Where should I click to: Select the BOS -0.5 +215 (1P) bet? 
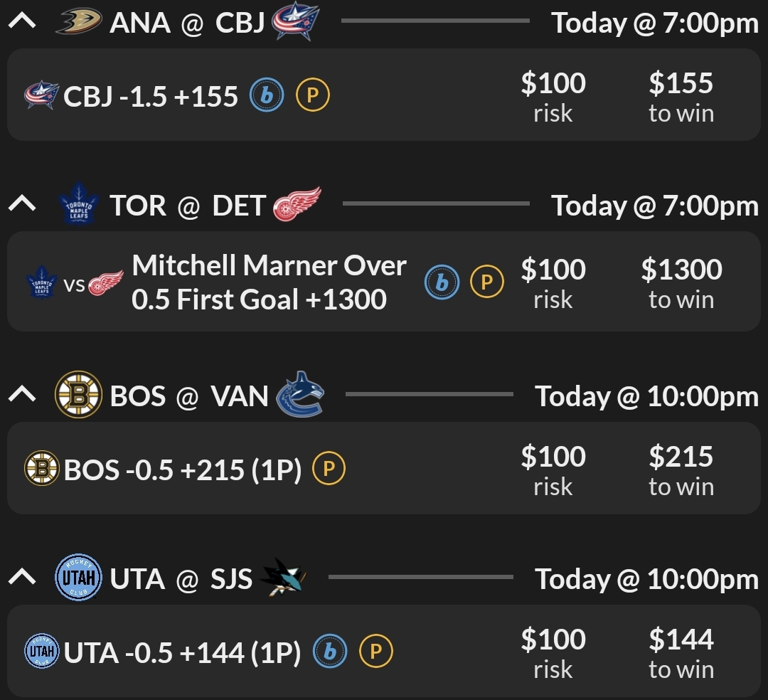[182, 470]
